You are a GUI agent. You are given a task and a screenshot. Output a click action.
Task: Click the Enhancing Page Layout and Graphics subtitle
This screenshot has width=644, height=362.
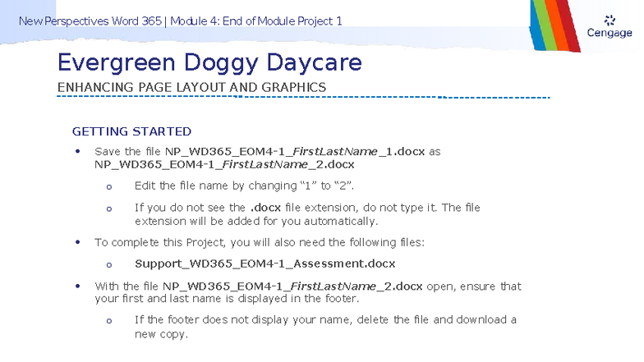[x=191, y=87]
